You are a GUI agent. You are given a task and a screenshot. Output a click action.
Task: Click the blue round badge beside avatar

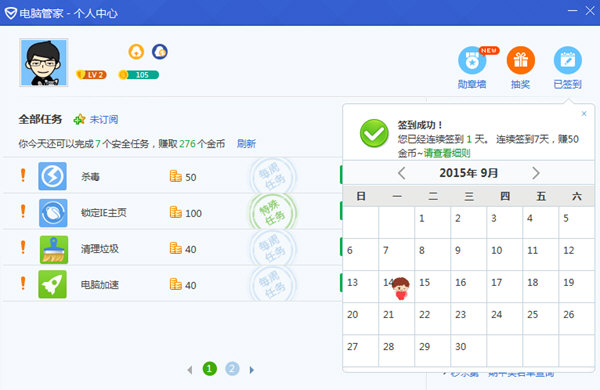(x=160, y=52)
